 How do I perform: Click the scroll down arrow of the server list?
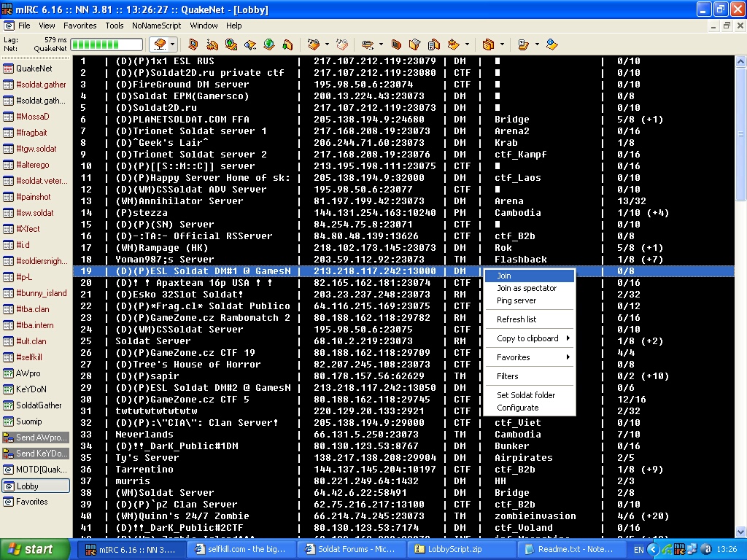[x=740, y=532]
